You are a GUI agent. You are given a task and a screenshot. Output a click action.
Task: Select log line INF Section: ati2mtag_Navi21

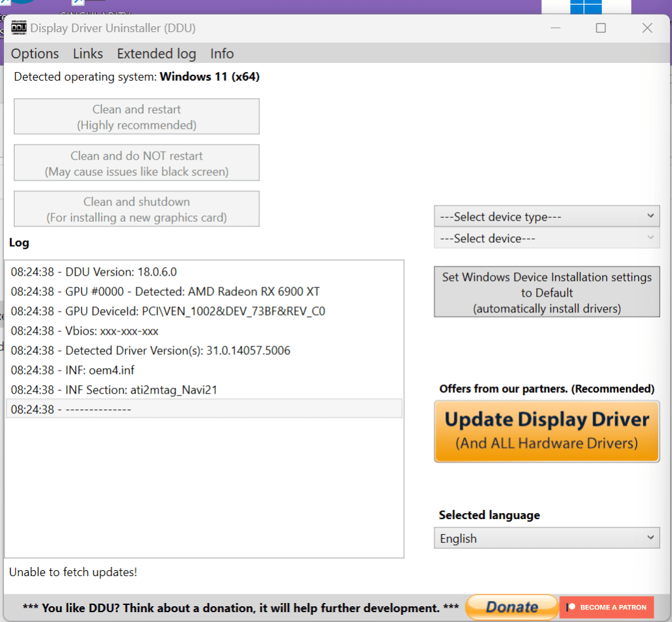204,390
